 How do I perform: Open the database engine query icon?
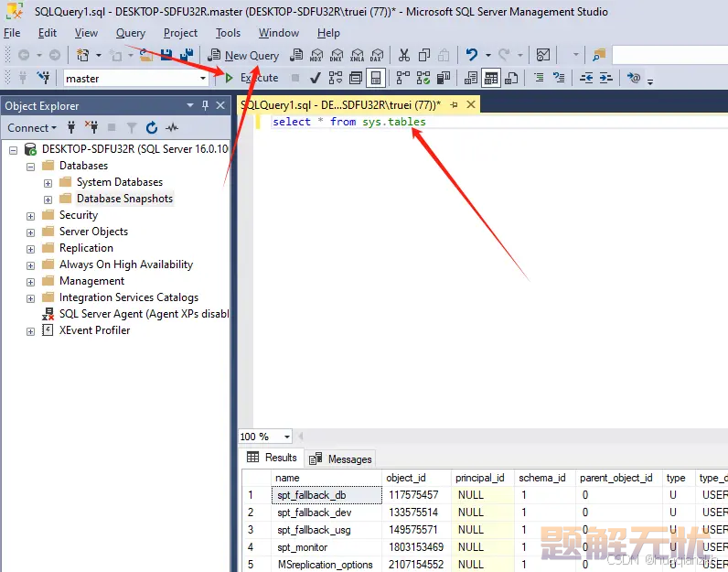296,55
